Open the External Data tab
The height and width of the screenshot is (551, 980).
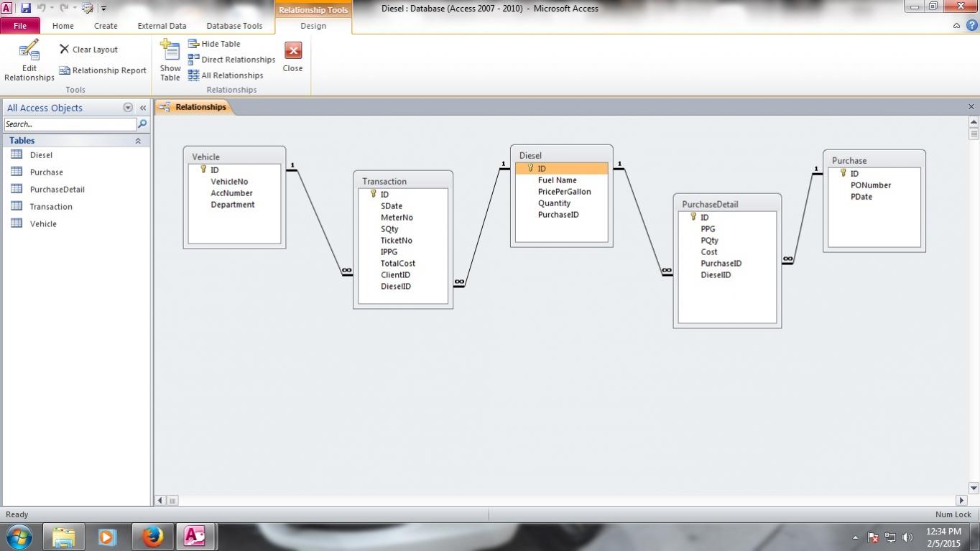pyautogui.click(x=162, y=26)
